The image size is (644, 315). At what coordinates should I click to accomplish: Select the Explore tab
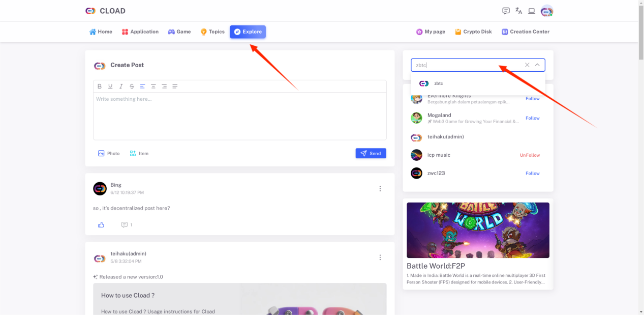tap(248, 32)
